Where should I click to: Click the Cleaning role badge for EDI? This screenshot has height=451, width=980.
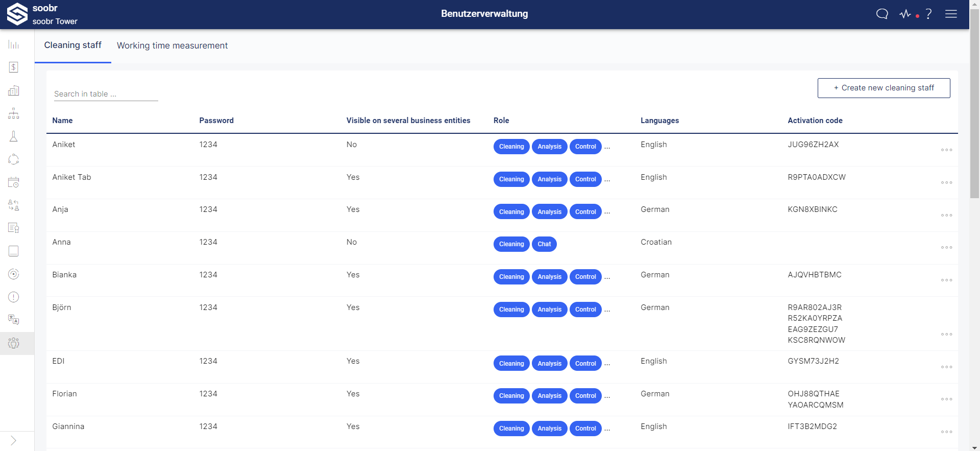coord(511,364)
